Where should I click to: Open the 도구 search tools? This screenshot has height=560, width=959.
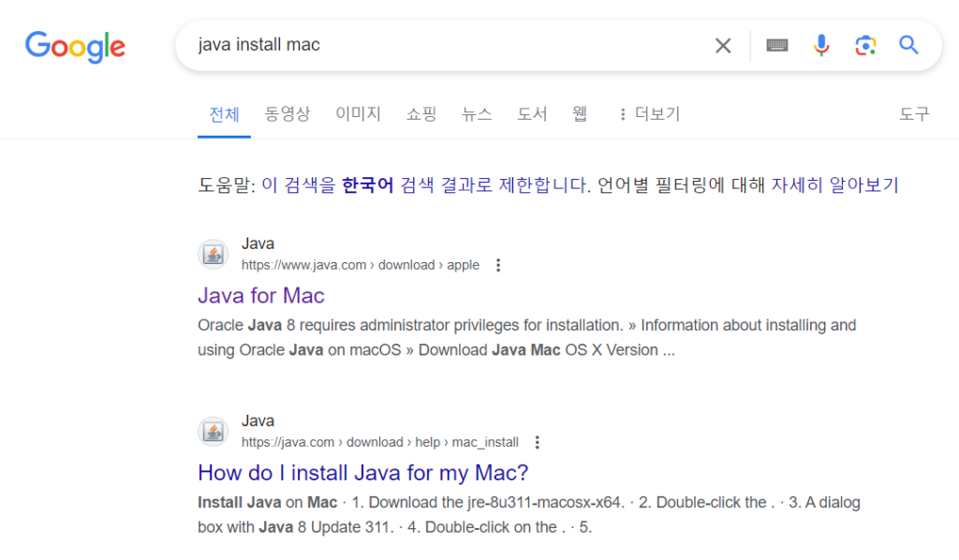point(914,114)
